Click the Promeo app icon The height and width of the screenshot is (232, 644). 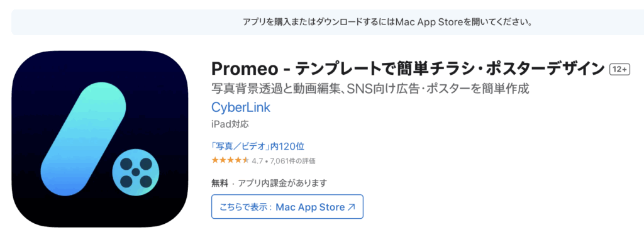(99, 139)
